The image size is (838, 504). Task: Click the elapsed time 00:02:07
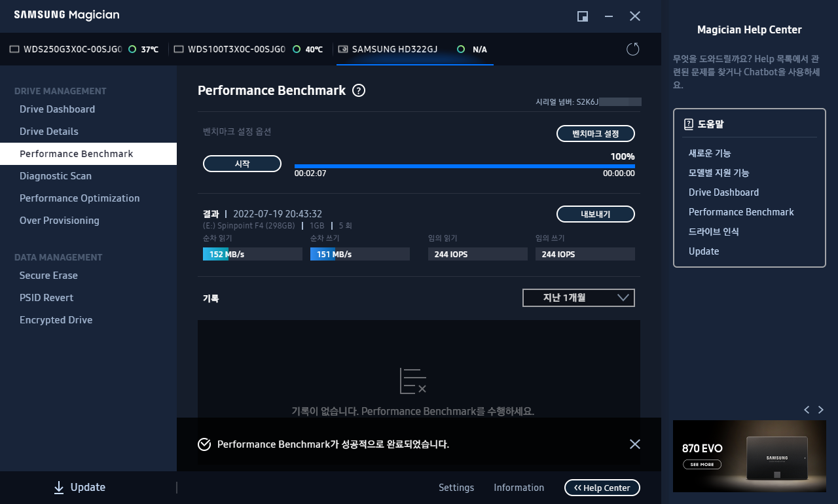[310, 174]
